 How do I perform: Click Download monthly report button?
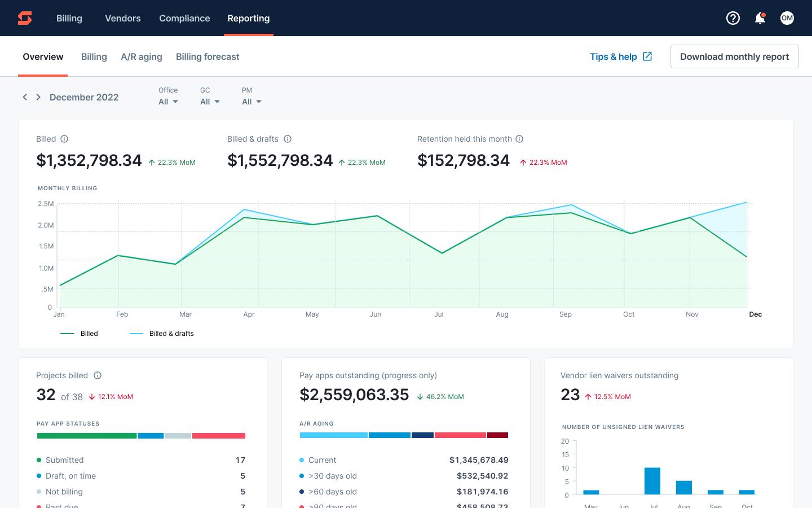734,56
